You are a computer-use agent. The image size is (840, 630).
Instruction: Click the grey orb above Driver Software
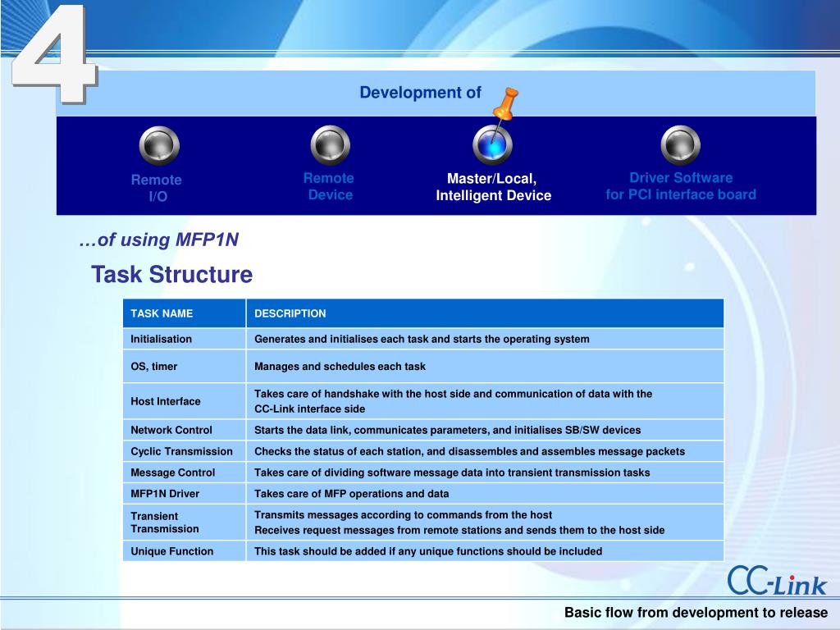pos(680,144)
